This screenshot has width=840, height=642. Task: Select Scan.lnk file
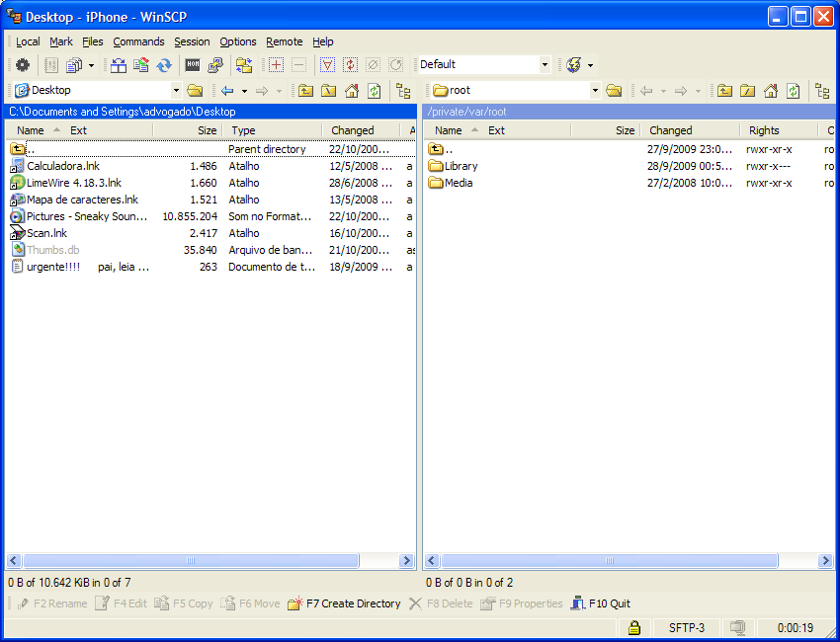46,233
